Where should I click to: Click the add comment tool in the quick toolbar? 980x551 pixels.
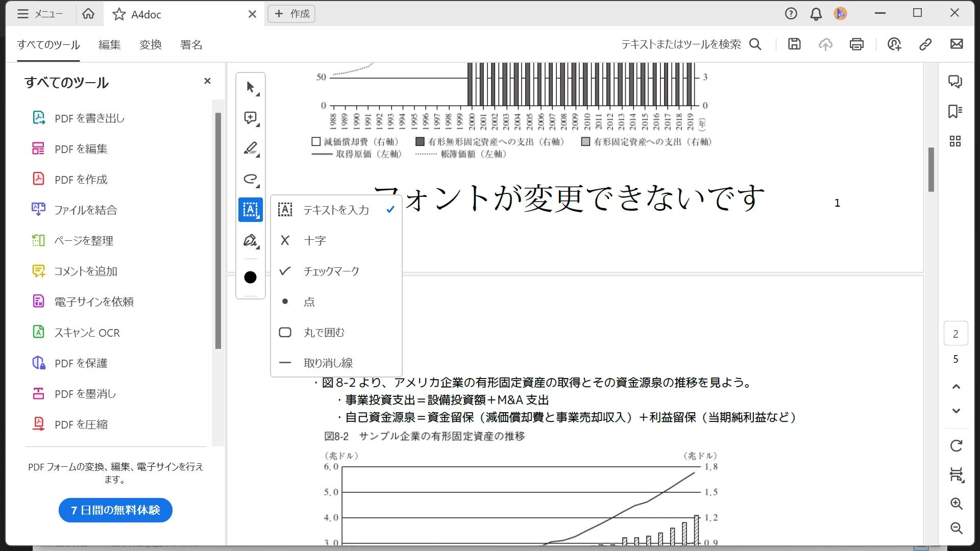pos(250,118)
